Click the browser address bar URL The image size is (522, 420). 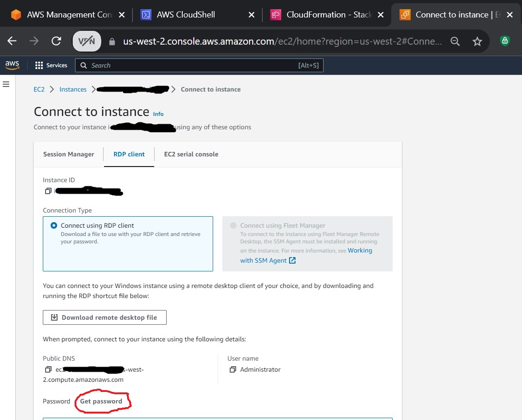pos(282,41)
